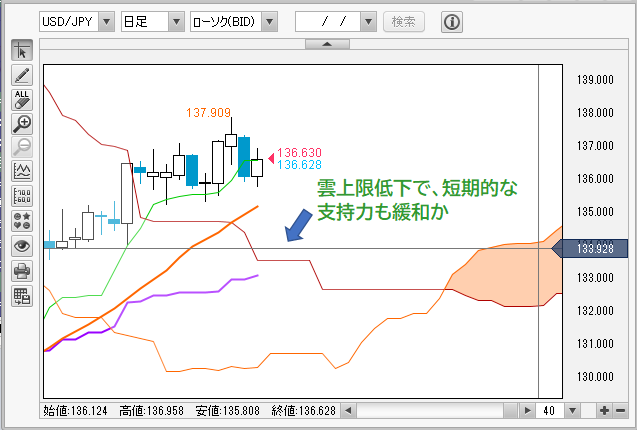Click the date input field

[x=328, y=22]
